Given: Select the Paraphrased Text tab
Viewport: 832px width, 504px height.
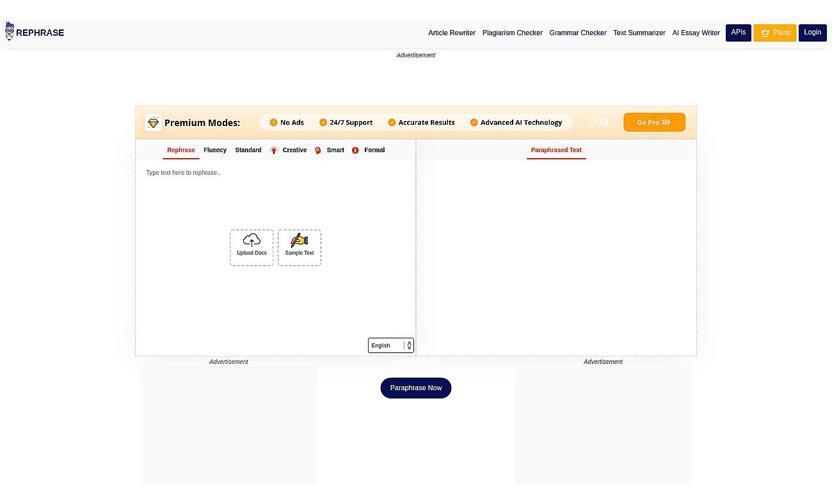Looking at the screenshot, I should [556, 150].
